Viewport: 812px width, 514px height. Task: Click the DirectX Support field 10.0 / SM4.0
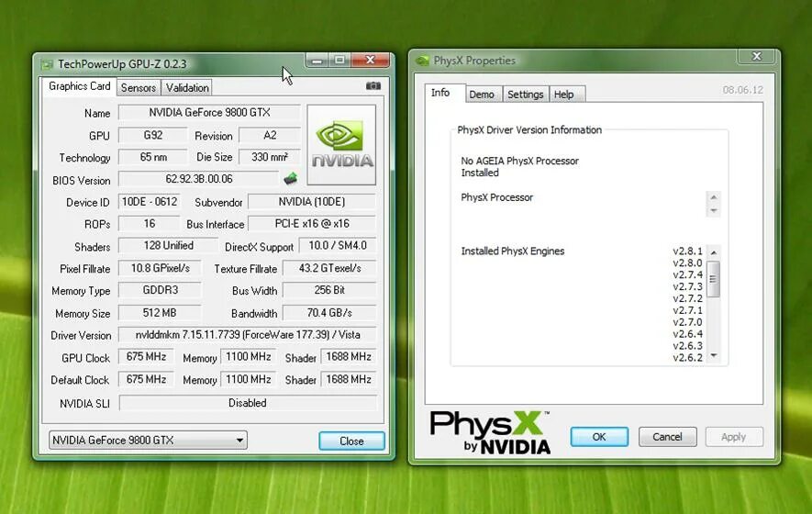[x=338, y=245]
